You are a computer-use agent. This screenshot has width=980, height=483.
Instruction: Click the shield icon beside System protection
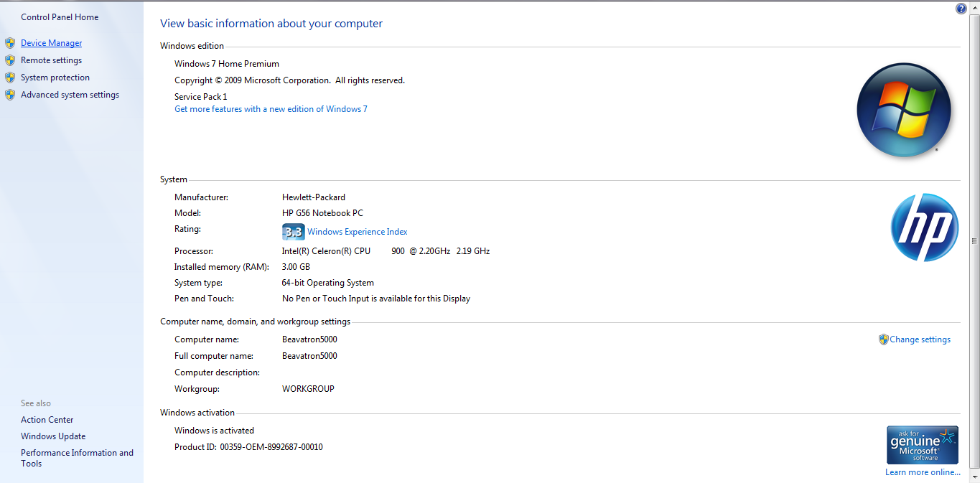pos(10,78)
